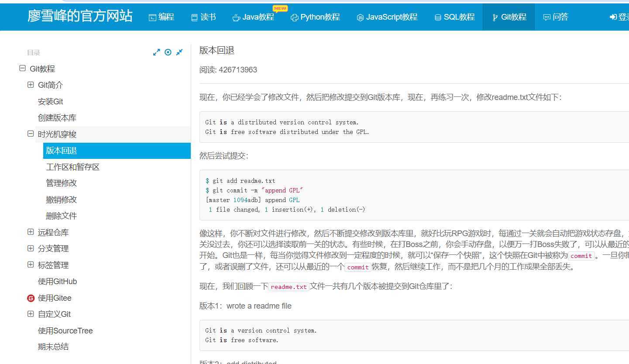Screen dimensions: 629x364
Task: Click the chat bubble icon beside 问答
Action: [547, 17]
